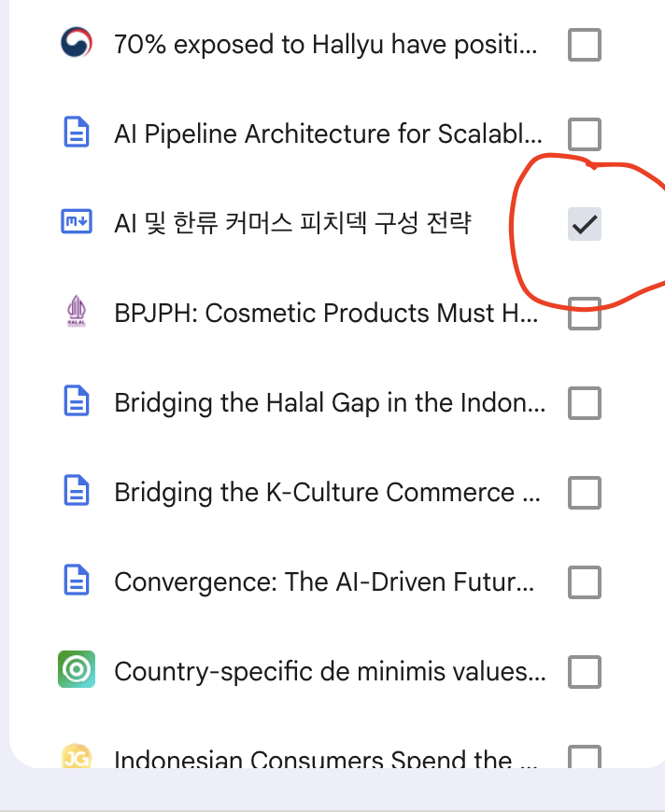This screenshot has height=812, width=665.
Task: Click the yellow JG icon for Indonesian Consumers
Action: click(76, 759)
